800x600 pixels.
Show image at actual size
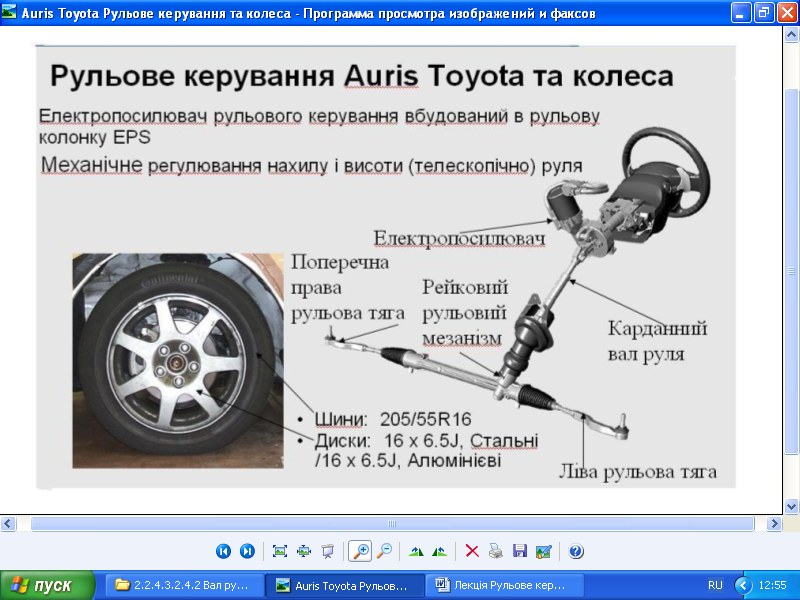304,551
